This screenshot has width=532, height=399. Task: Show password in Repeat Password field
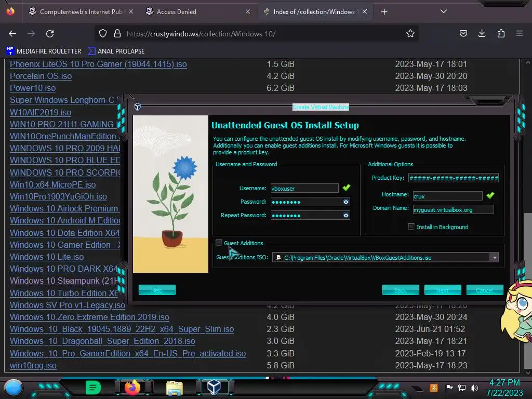pos(345,215)
